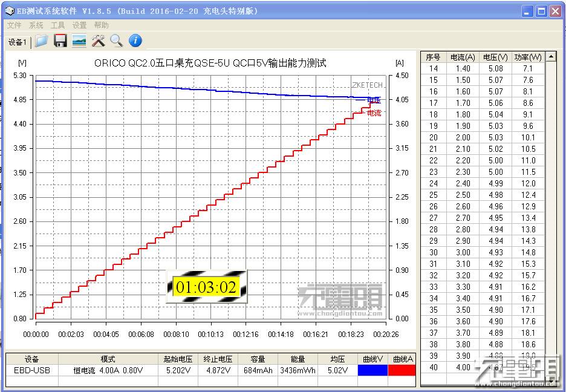This screenshot has width=566, height=392.
Task: Open the 设置 menu
Action: coord(79,25)
